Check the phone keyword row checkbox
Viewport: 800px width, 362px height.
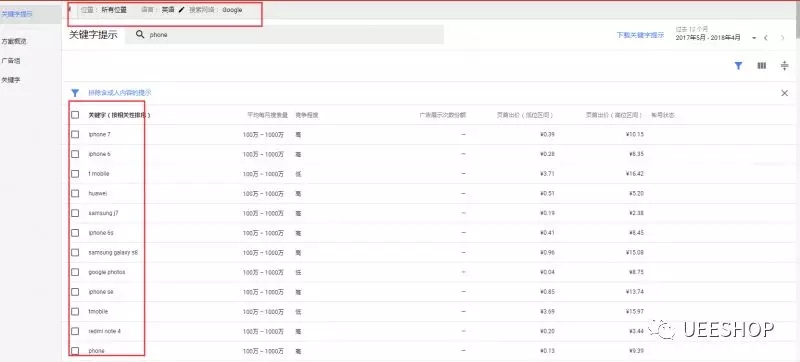coord(75,351)
